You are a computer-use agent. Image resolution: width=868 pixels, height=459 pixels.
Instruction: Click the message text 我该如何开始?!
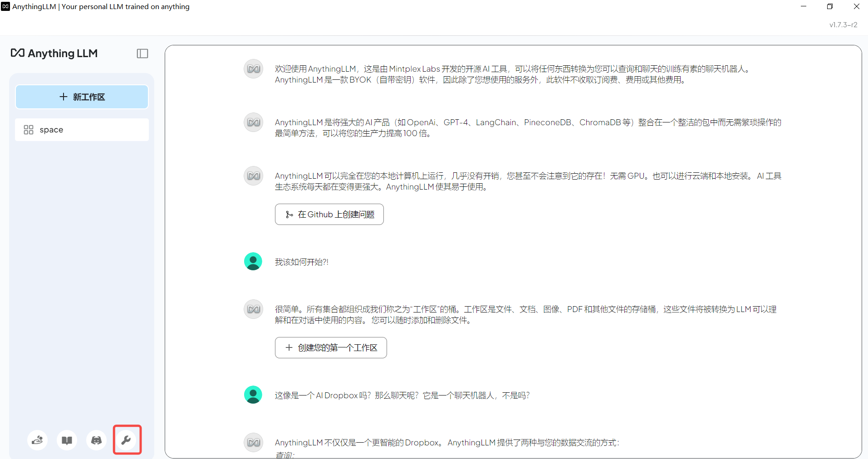point(302,262)
